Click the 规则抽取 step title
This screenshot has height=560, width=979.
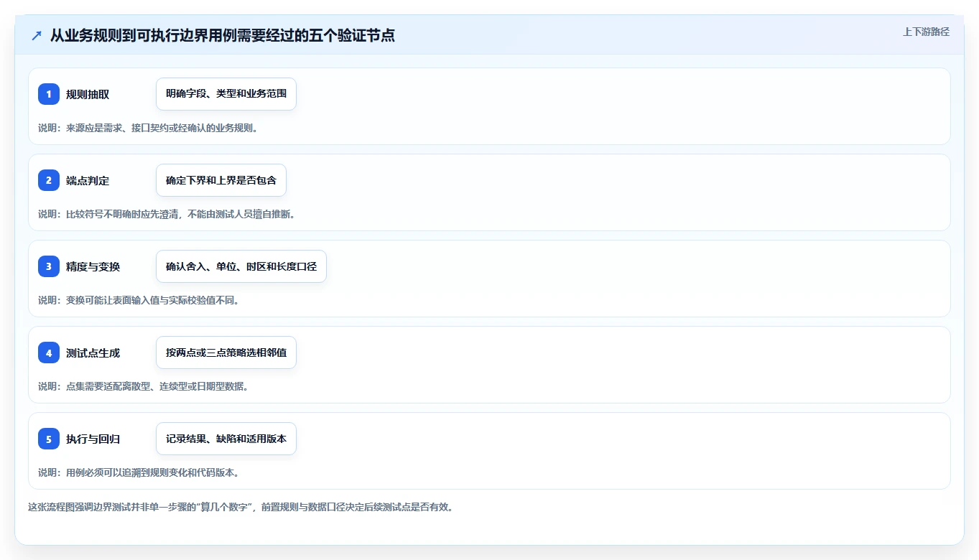[88, 95]
